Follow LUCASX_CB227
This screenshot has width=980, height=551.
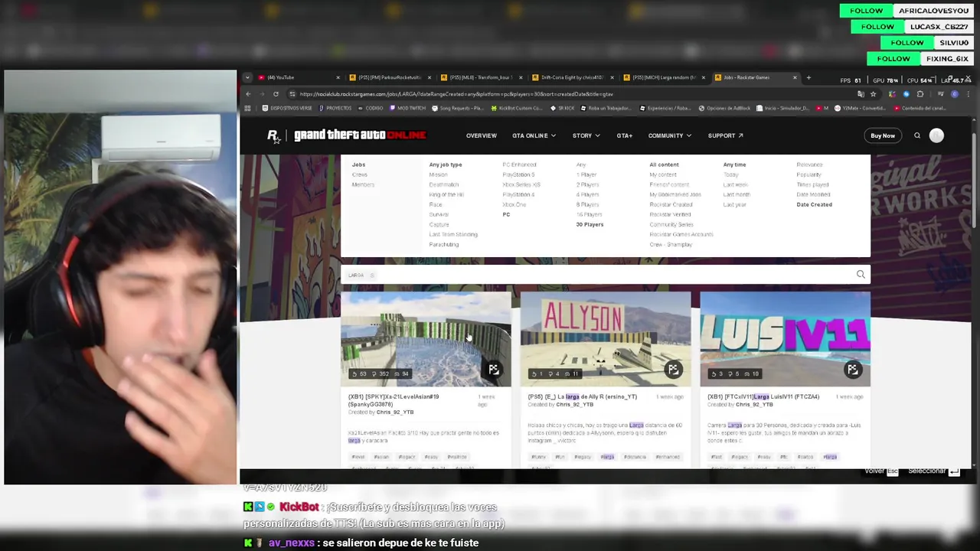click(x=877, y=27)
